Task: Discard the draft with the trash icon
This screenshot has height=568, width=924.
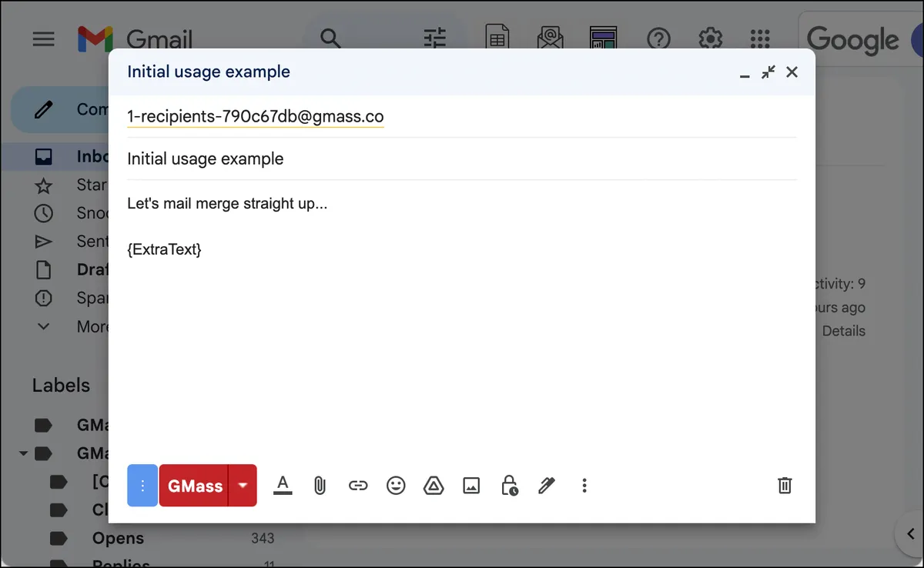Action: pyautogui.click(x=785, y=486)
